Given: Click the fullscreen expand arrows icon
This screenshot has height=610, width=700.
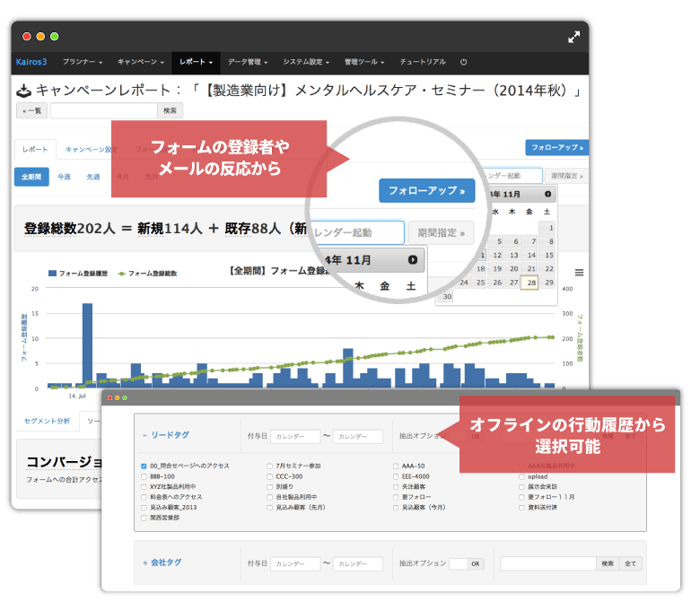Looking at the screenshot, I should (x=574, y=37).
